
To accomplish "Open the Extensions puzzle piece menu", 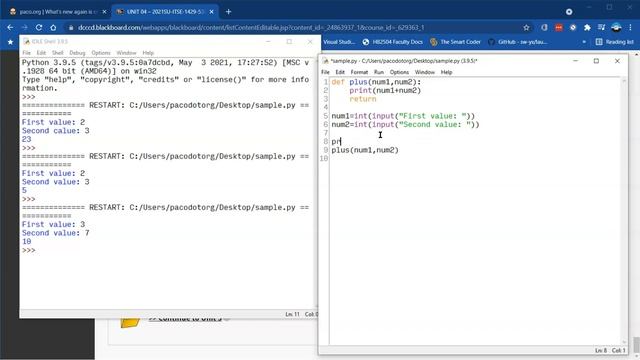I will 587,27.
